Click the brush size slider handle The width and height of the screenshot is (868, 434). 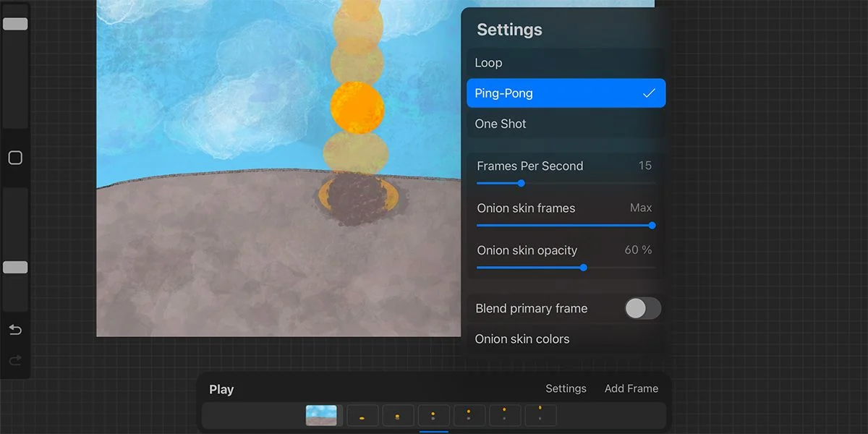pyautogui.click(x=15, y=24)
